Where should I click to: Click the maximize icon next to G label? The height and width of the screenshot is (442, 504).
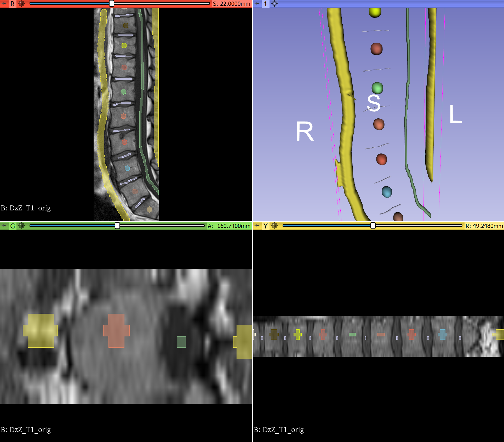(21, 226)
